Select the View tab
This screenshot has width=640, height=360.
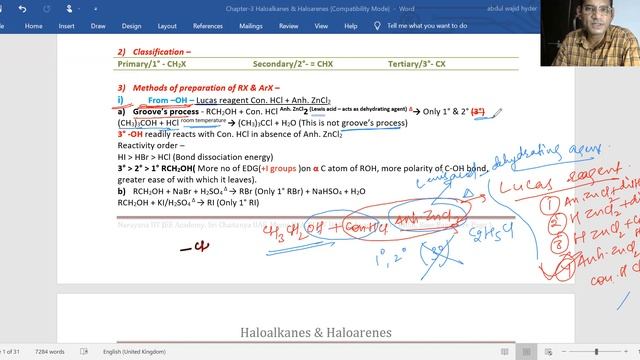[321, 26]
